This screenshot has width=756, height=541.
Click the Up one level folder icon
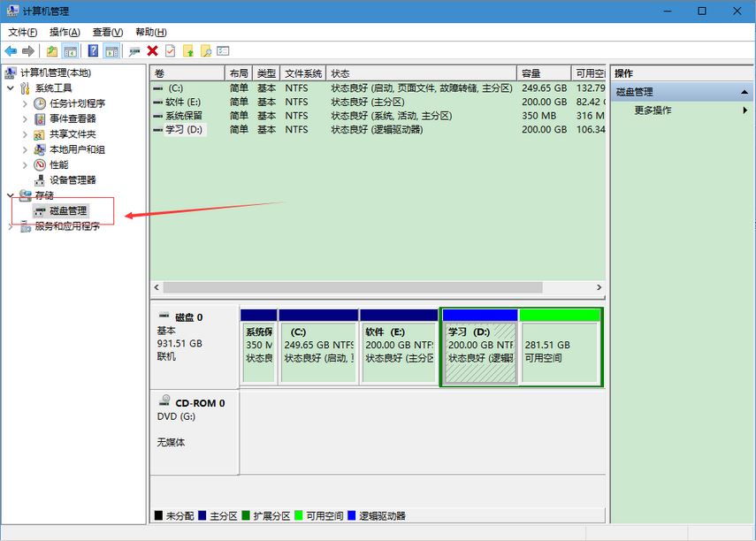tap(52, 51)
